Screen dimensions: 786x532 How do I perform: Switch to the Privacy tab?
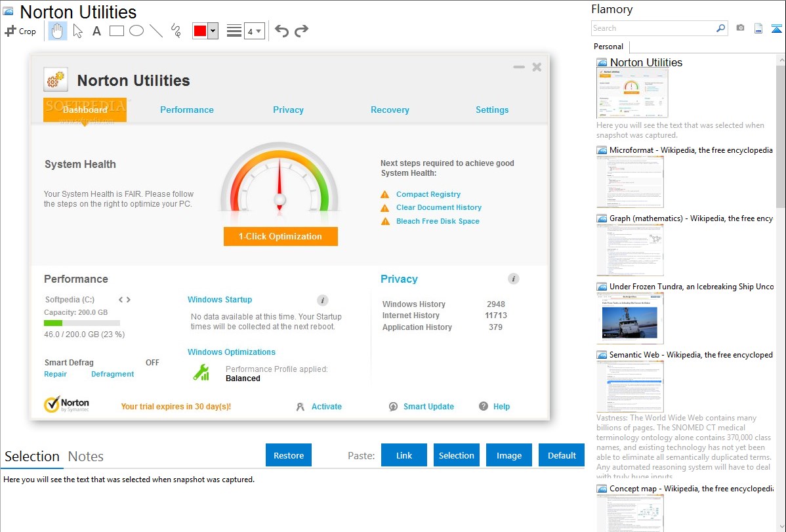point(288,110)
